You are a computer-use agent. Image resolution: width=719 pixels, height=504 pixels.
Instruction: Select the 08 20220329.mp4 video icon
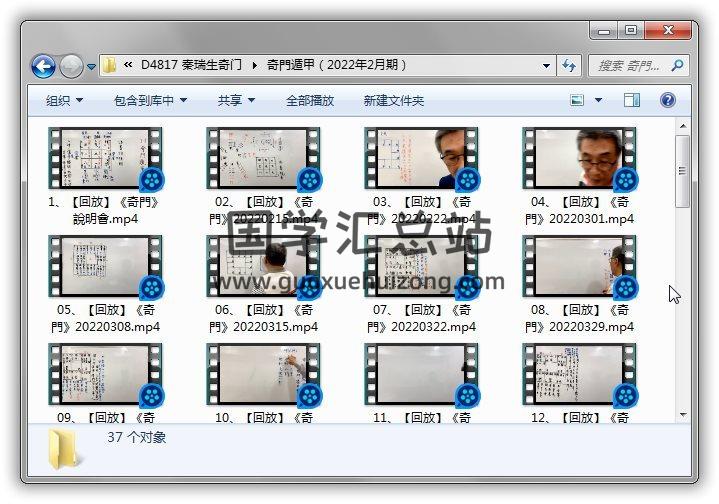tap(580, 266)
